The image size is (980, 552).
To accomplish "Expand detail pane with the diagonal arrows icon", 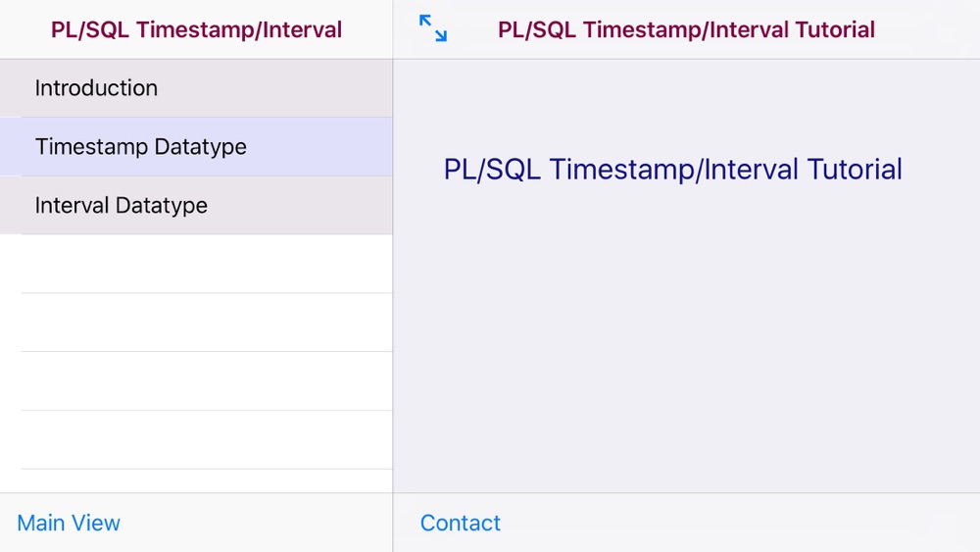I will pyautogui.click(x=433, y=28).
